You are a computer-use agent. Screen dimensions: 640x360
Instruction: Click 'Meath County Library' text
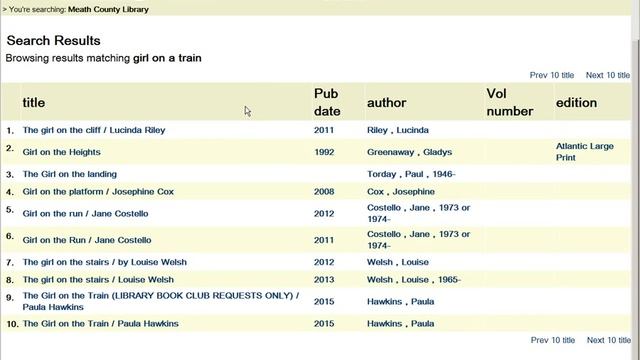(108, 9)
